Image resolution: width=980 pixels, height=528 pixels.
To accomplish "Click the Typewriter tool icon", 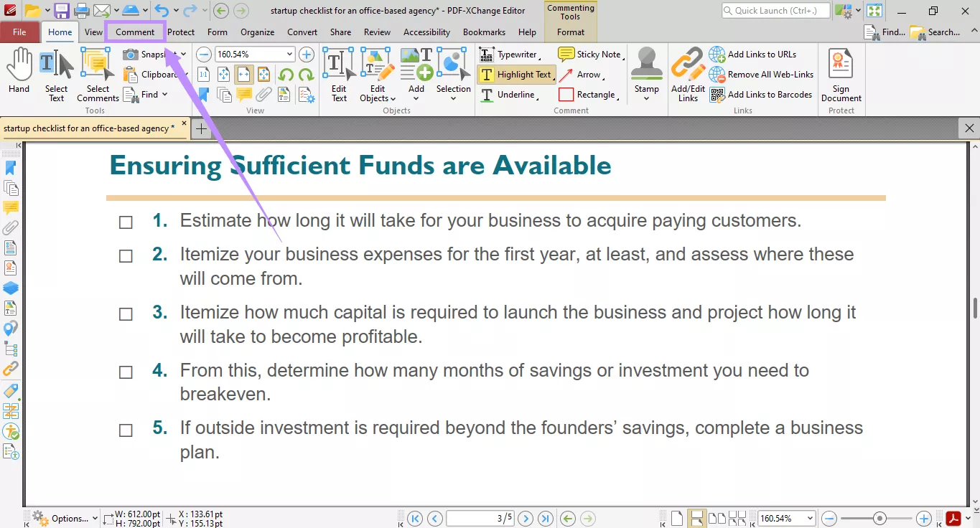I will [487, 55].
